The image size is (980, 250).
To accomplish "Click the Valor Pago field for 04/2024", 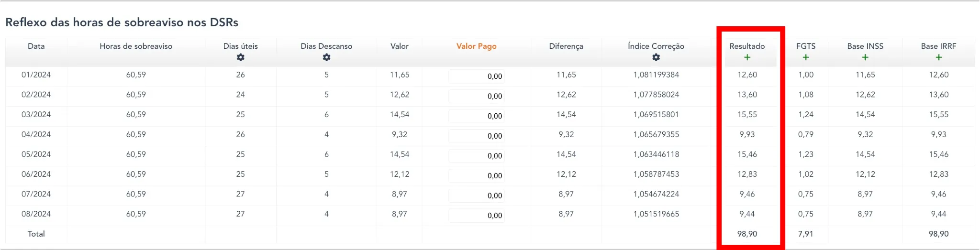I will pyautogui.click(x=477, y=136).
